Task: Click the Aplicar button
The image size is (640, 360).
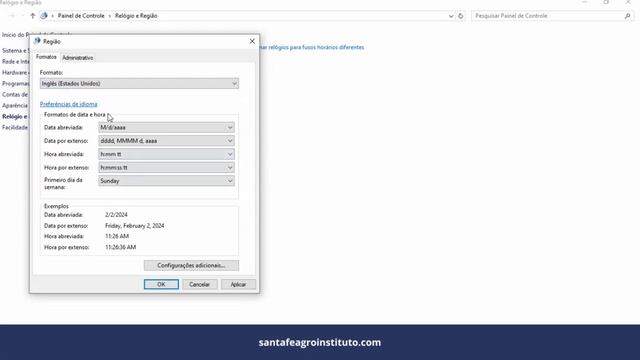Action: click(x=238, y=284)
